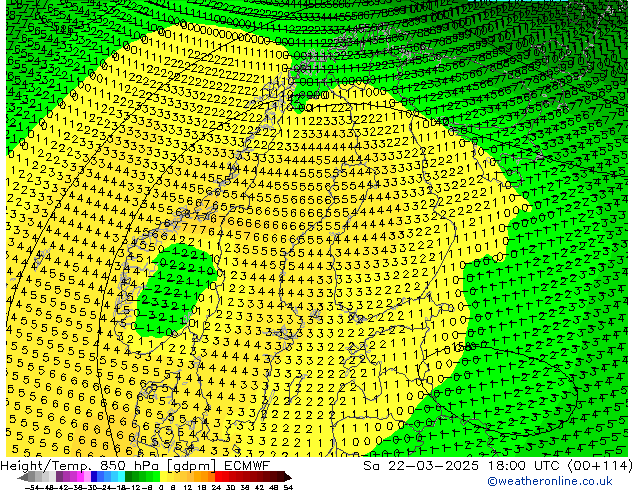Click the 'Height/Temp. 850 hPa [gdpm] ECMWF' title
The width and height of the screenshot is (634, 490).
pyautogui.click(x=135, y=466)
